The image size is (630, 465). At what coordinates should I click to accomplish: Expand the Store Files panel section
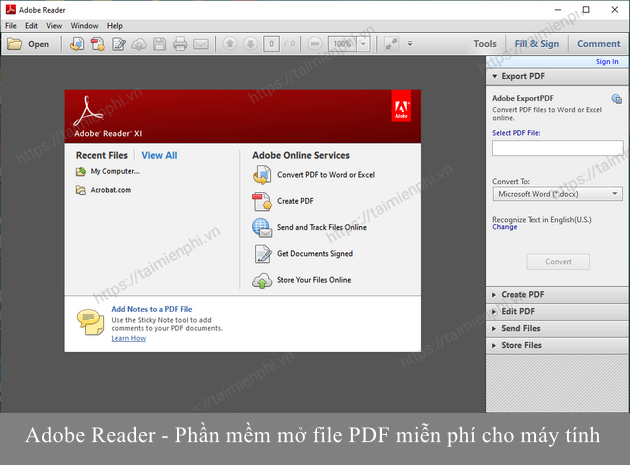tap(558, 345)
